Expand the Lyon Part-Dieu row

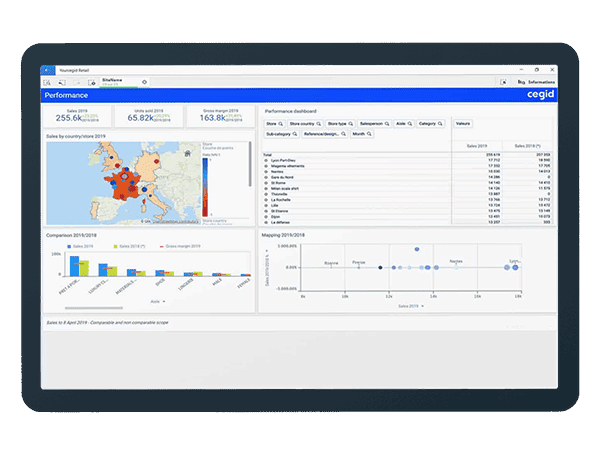(266, 160)
